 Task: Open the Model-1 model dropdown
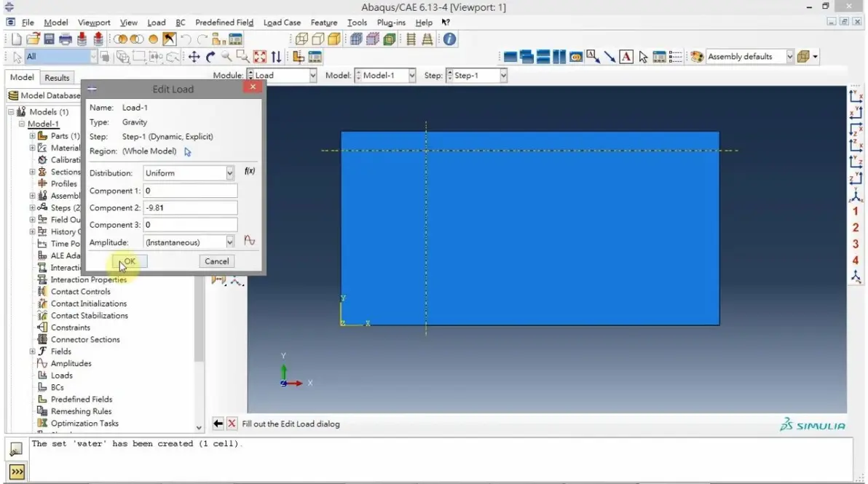click(x=412, y=75)
